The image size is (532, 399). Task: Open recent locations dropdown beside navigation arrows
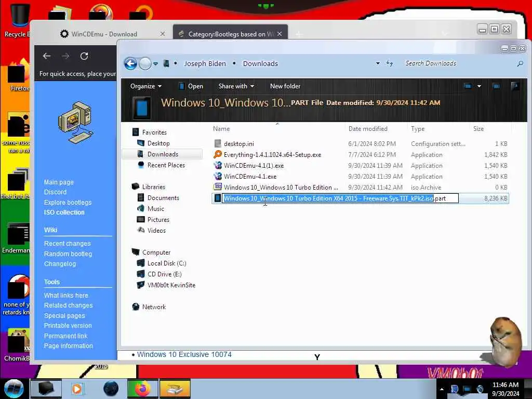[x=155, y=63]
